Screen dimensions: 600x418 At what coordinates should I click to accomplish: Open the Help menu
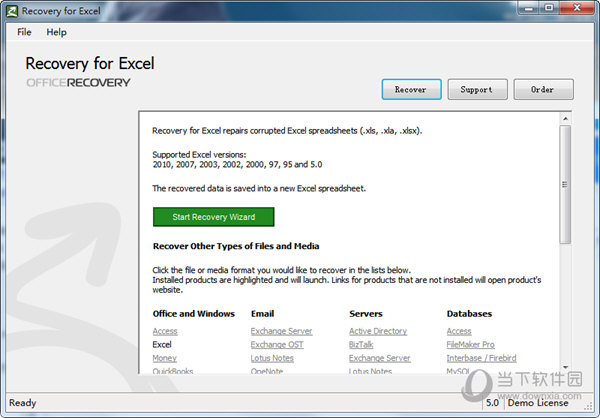[56, 32]
